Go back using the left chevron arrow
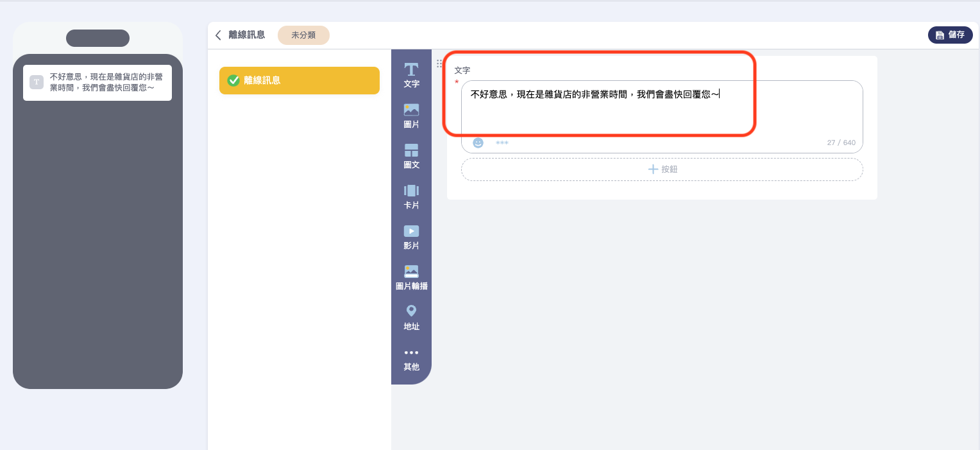Viewport: 980px width, 450px height. coord(218,35)
